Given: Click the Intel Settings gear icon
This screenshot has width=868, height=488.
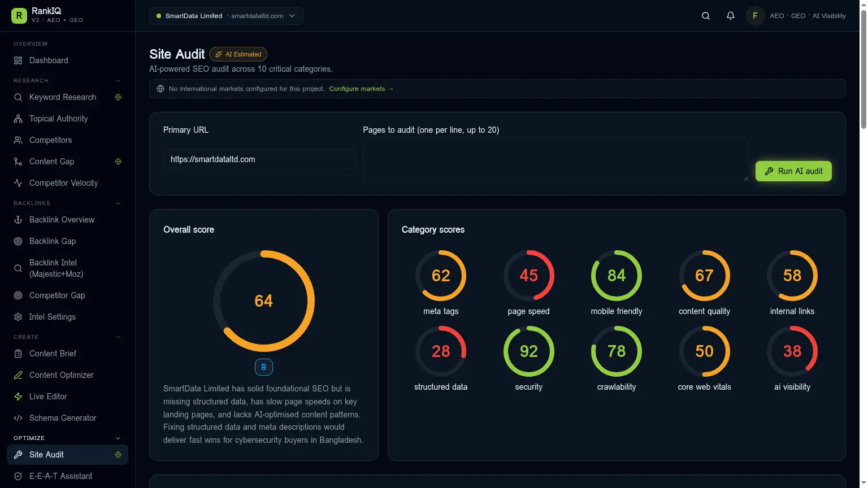Looking at the screenshot, I should (x=18, y=317).
